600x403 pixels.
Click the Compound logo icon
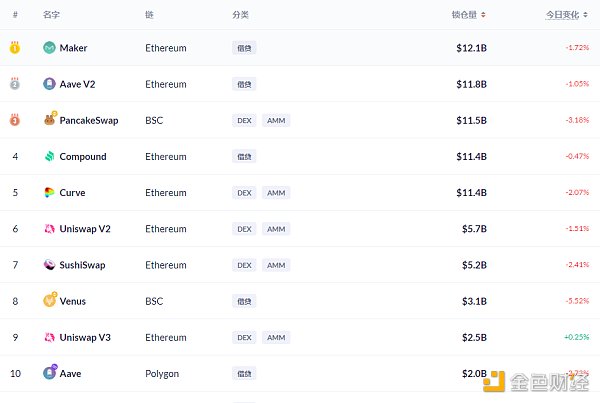[50, 157]
